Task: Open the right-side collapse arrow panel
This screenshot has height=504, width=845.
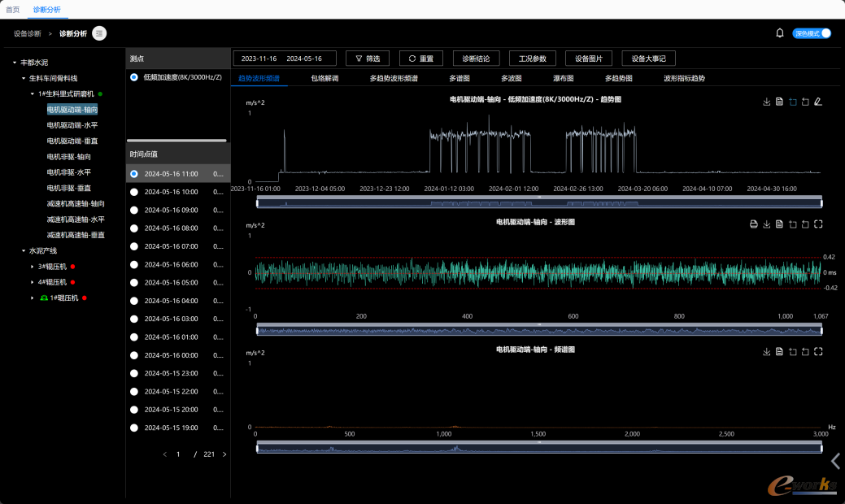Action: (835, 461)
